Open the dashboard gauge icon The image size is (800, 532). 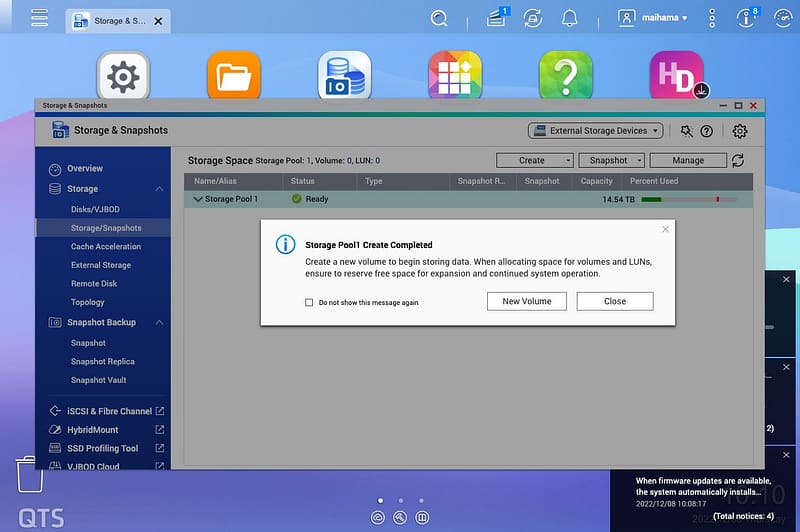click(x=783, y=18)
